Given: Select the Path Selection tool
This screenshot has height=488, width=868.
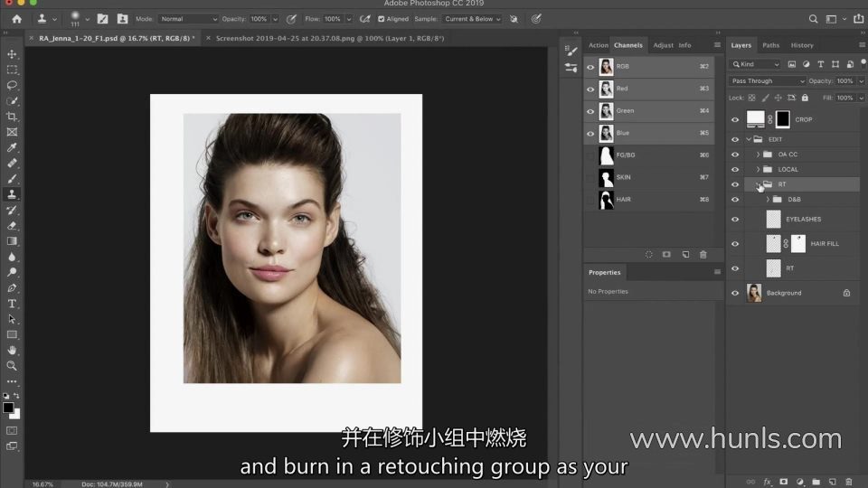Looking at the screenshot, I should (12, 319).
